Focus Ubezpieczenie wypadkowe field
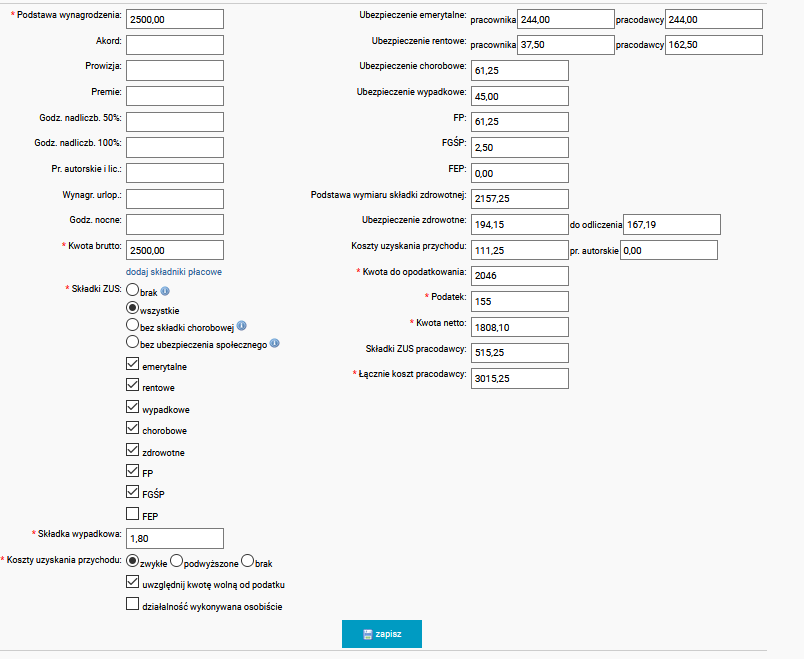Viewport: 804px width, 659px height. [x=520, y=96]
